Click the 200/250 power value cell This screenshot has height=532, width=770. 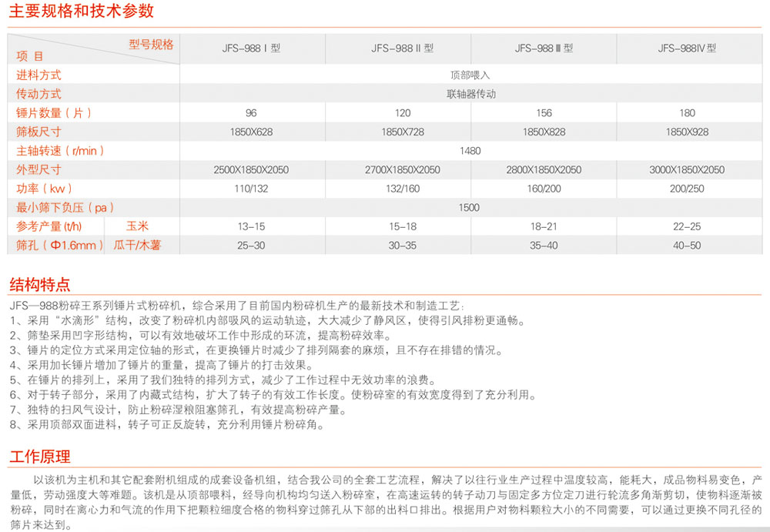687,189
